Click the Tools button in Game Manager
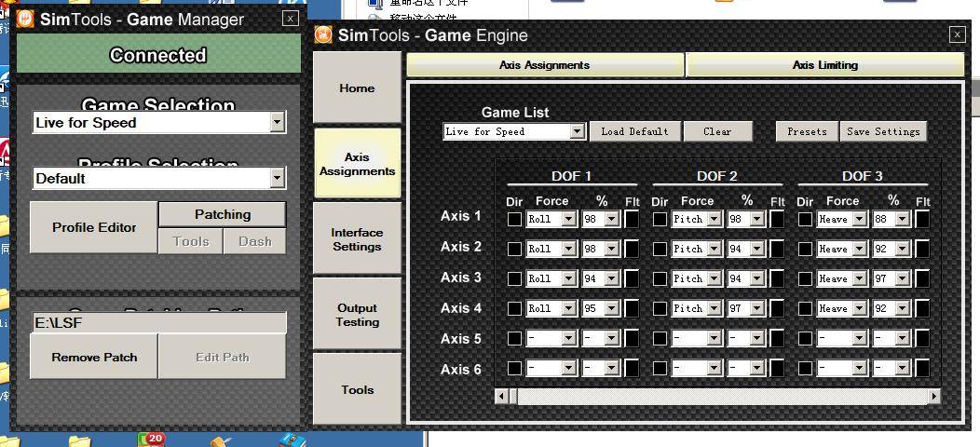 tap(191, 241)
